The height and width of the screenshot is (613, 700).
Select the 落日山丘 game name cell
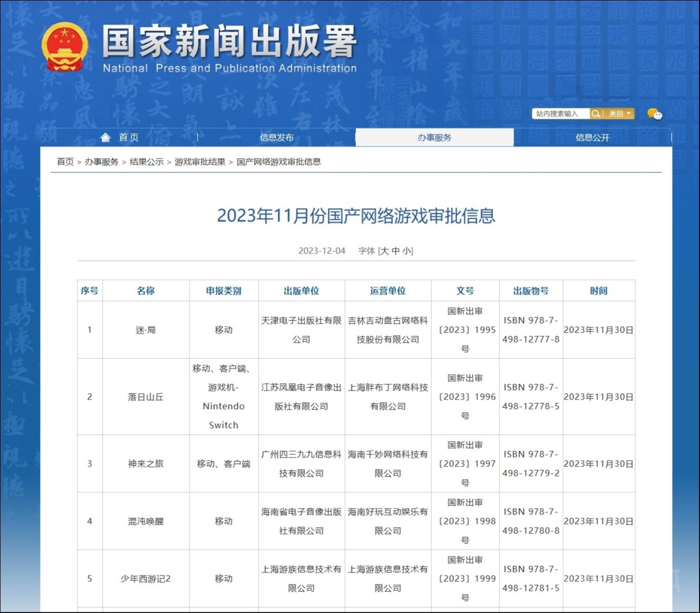point(145,397)
